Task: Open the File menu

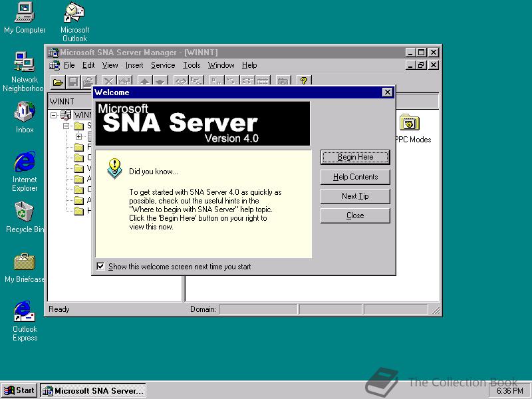Action: 69,65
